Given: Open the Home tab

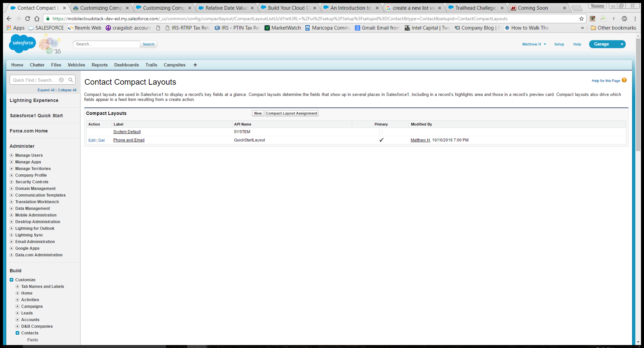Looking at the screenshot, I should tap(17, 65).
